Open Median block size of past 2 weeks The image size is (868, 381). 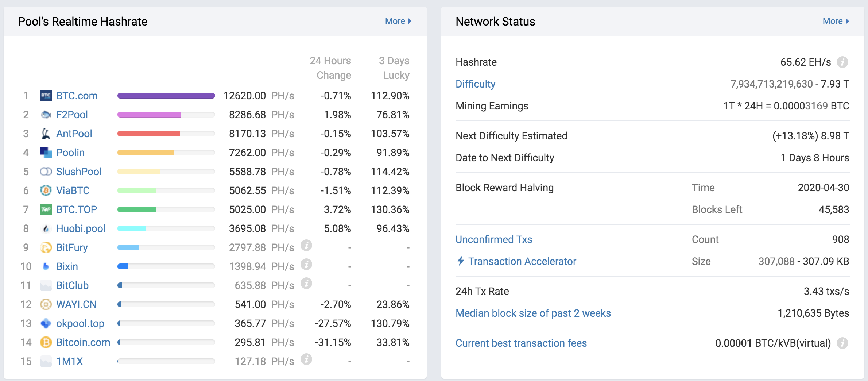(x=533, y=313)
